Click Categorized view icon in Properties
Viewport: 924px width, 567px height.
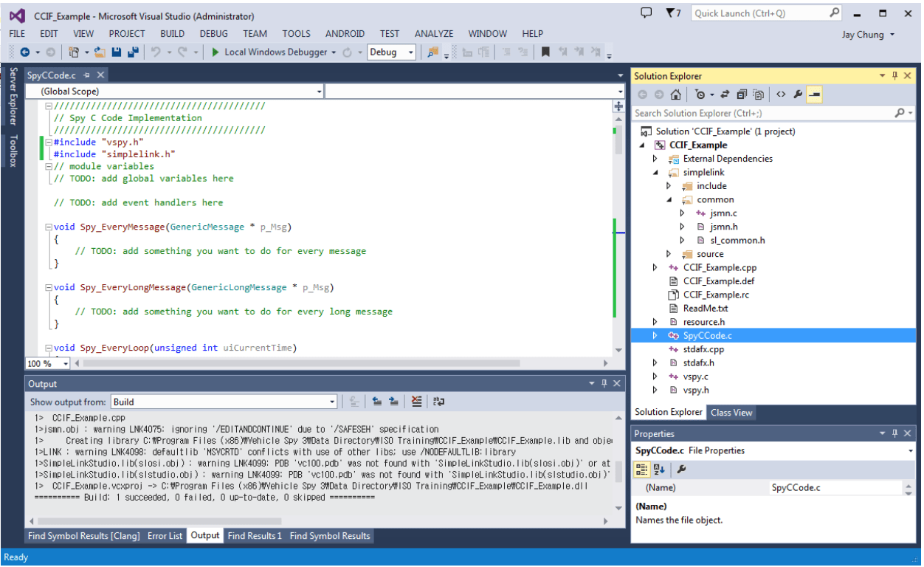pos(641,469)
